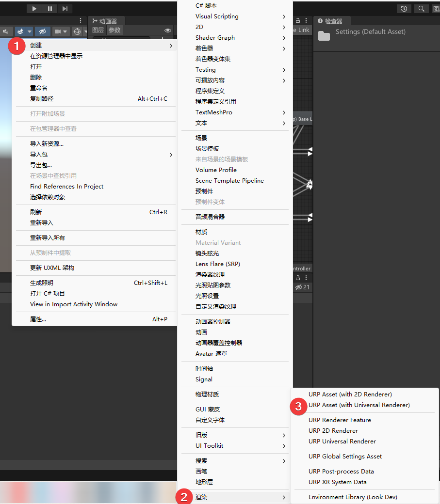This screenshot has width=440, height=504.
Task: Click the scene camera settings icon
Action: [58, 31]
